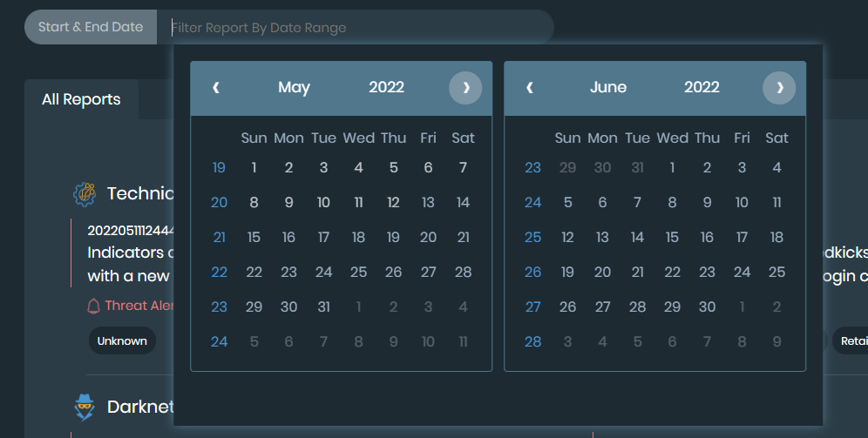The width and height of the screenshot is (868, 438).
Task: Choose June 30 in the calendar
Action: (707, 307)
